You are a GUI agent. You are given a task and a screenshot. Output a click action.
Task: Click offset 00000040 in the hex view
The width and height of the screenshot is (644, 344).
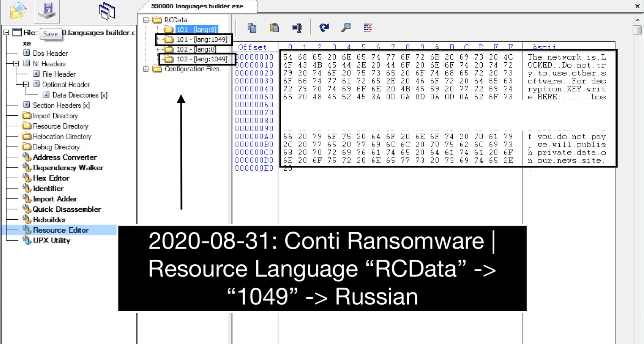click(x=254, y=89)
